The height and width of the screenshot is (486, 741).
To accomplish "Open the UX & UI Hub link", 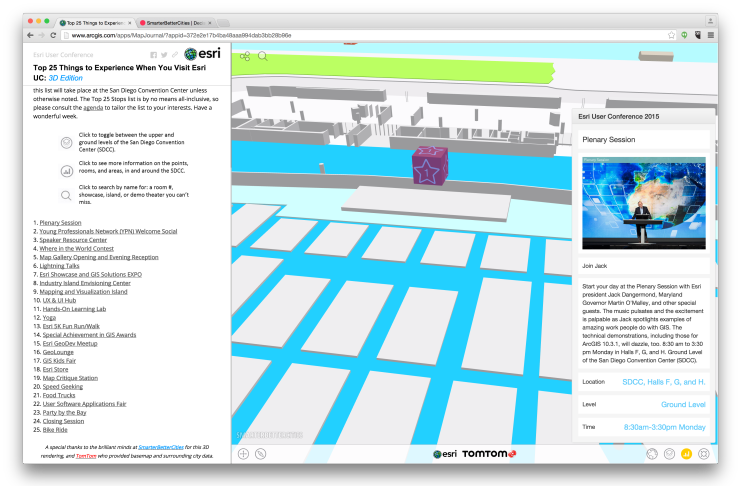I will tap(60, 300).
